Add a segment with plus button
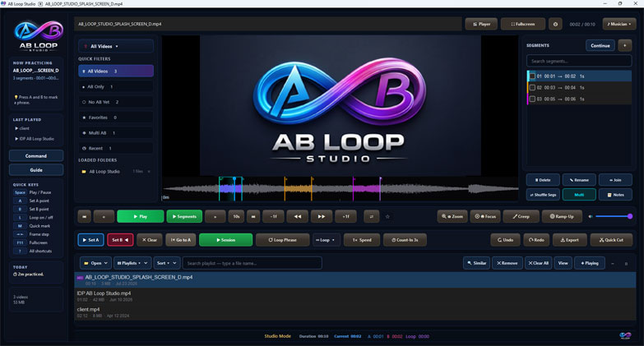Screen dimensions: 644x346 (x=625, y=45)
